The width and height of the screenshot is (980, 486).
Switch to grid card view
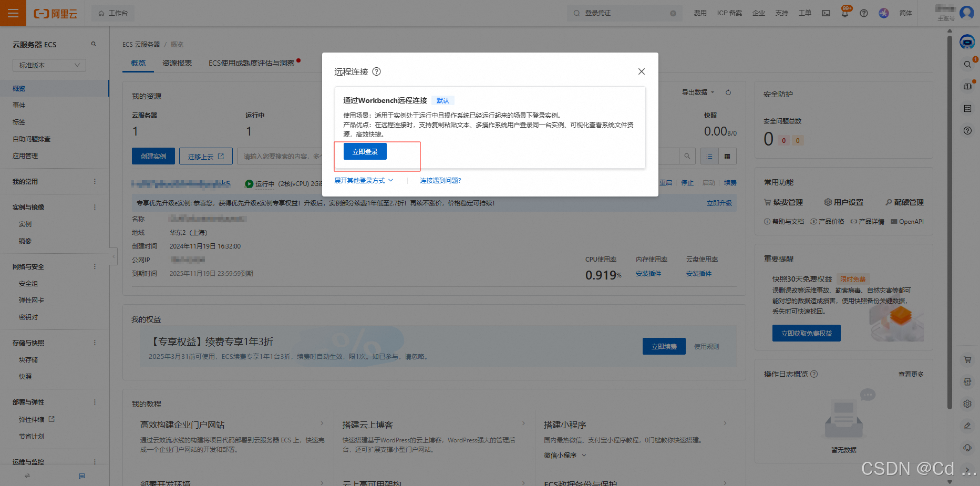click(x=727, y=156)
